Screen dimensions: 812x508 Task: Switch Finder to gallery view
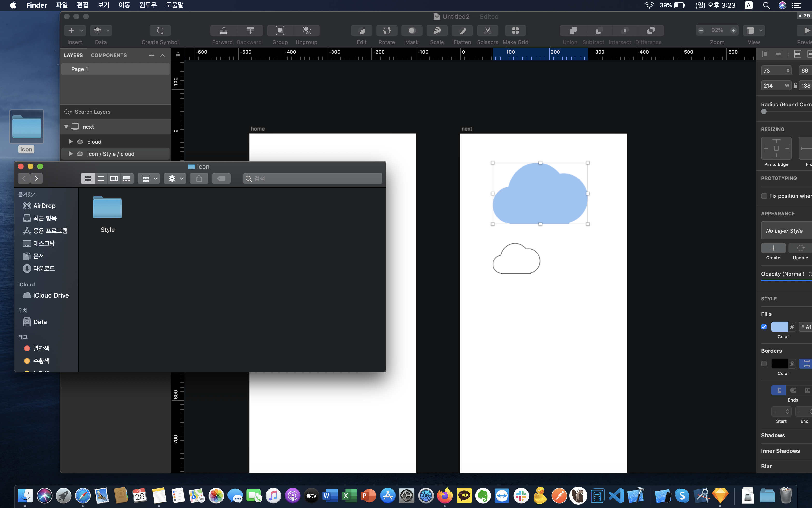[x=127, y=179]
